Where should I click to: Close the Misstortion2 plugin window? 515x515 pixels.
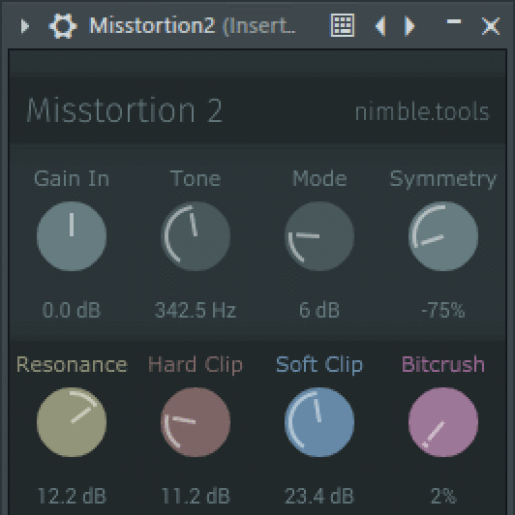491,26
